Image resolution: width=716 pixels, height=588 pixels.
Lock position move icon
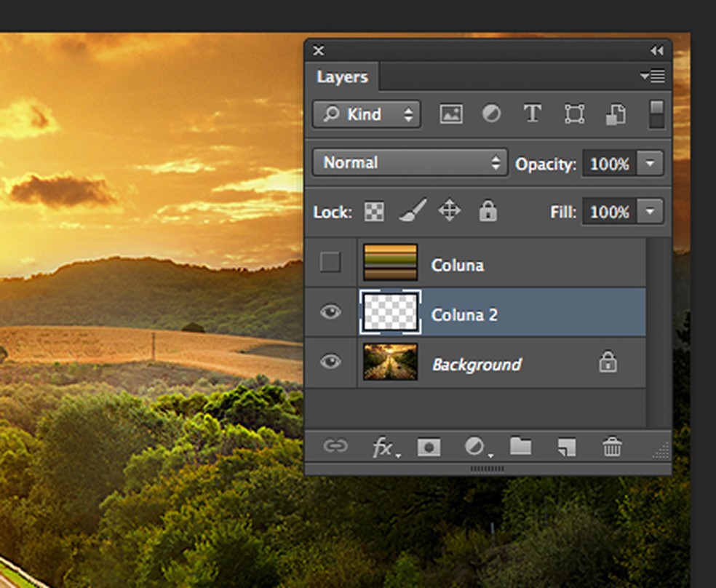450,210
